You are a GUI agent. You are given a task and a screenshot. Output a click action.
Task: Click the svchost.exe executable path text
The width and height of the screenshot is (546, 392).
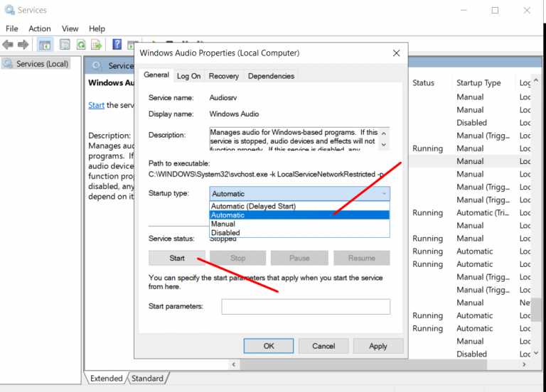[x=266, y=174]
